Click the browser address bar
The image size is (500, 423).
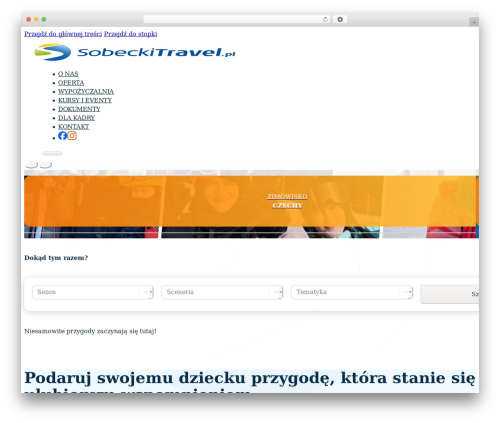pos(236,20)
